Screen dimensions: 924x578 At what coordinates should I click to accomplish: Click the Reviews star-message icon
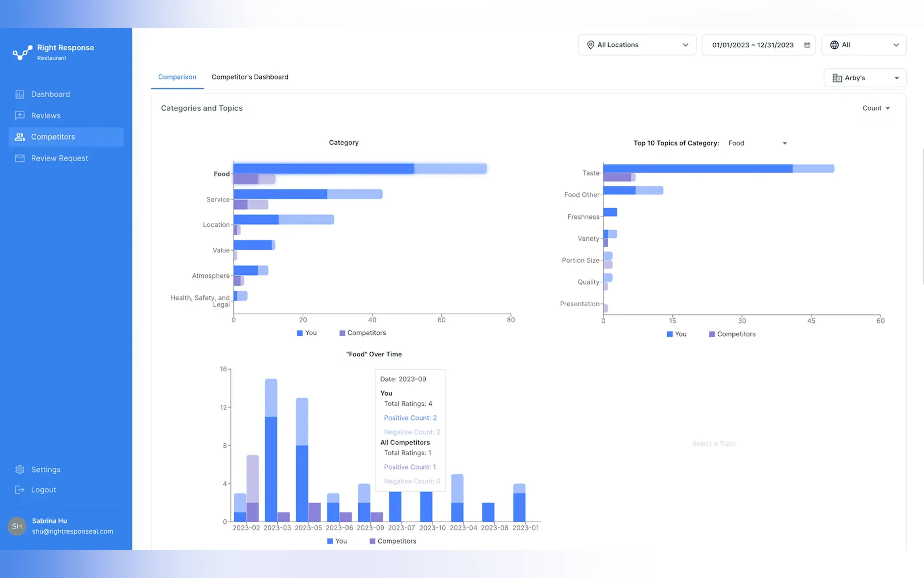click(20, 115)
